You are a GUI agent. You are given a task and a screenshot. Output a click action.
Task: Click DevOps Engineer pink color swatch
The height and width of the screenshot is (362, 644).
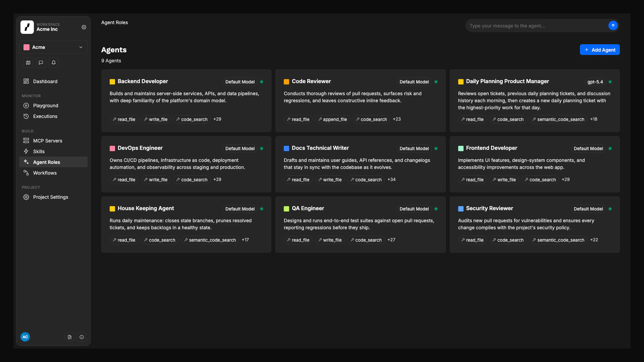112,148
